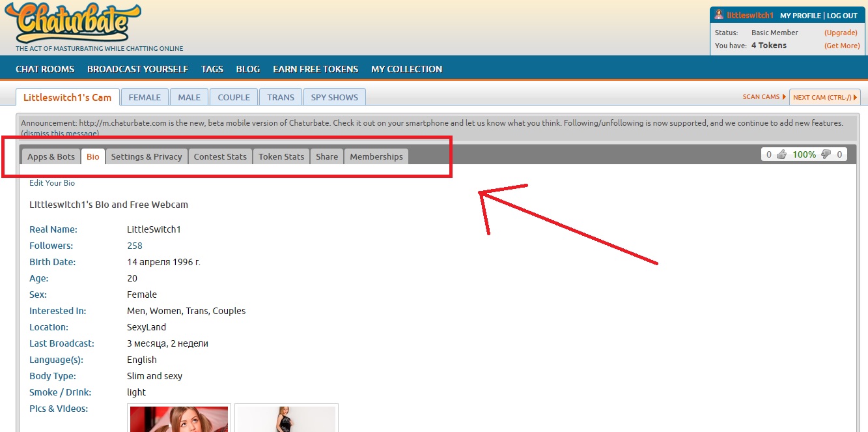
Task: Open My Collection
Action: pos(406,69)
